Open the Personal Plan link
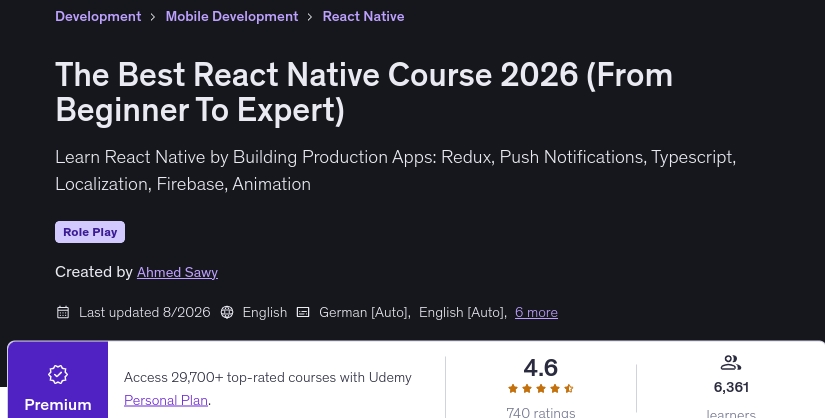Screen dimensions: 825x418 click(166, 400)
